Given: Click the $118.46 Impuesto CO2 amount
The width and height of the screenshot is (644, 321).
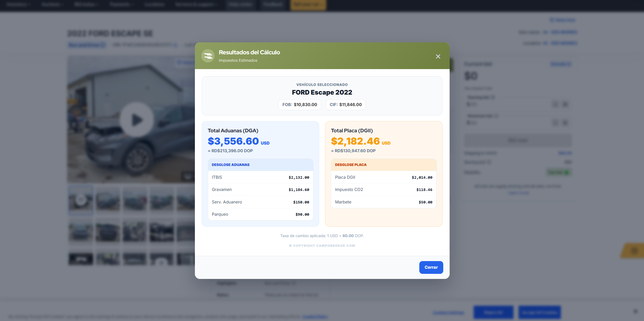Looking at the screenshot, I should pos(424,190).
